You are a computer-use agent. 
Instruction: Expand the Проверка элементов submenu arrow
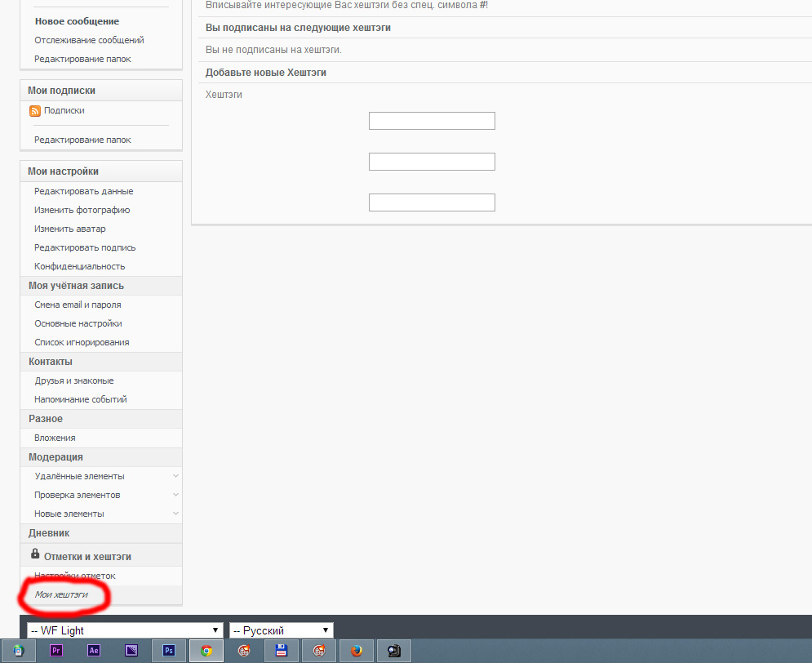[175, 495]
